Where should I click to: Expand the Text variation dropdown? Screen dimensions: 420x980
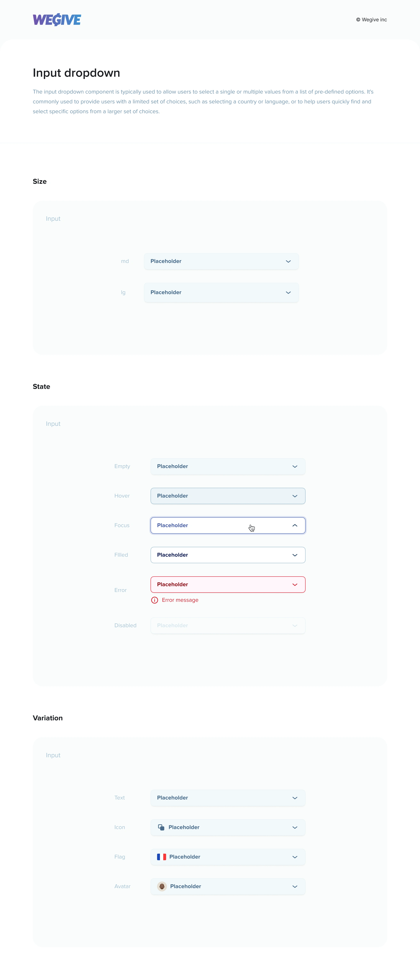[227, 798]
